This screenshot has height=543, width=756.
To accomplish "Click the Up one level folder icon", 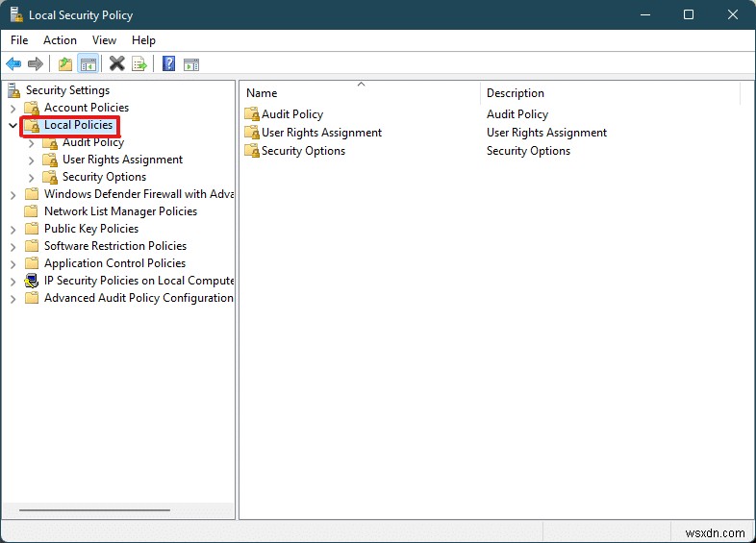I will (x=65, y=63).
